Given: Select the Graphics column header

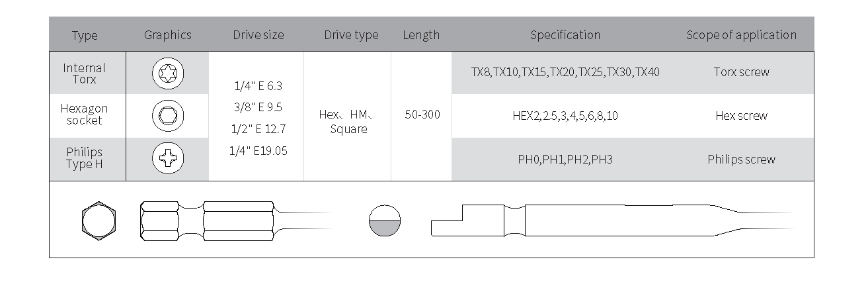Looking at the screenshot, I should coord(167,35).
